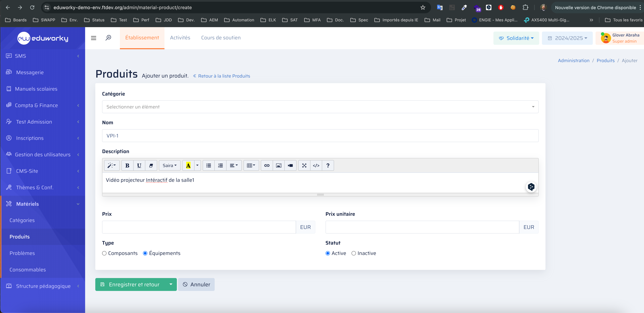Click the eraser remove-format icon
Screen dimensions: 644x313
pyautogui.click(x=151, y=165)
